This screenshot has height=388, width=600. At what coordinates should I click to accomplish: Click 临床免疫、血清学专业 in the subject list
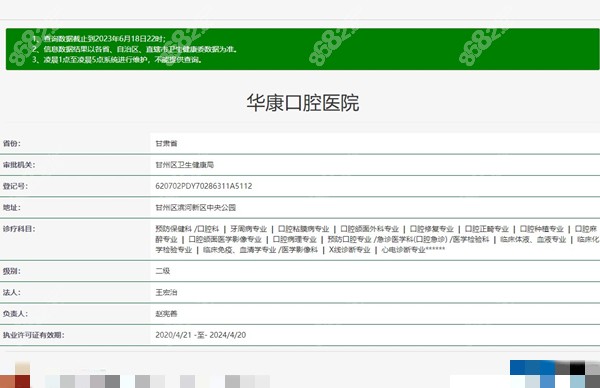239,250
